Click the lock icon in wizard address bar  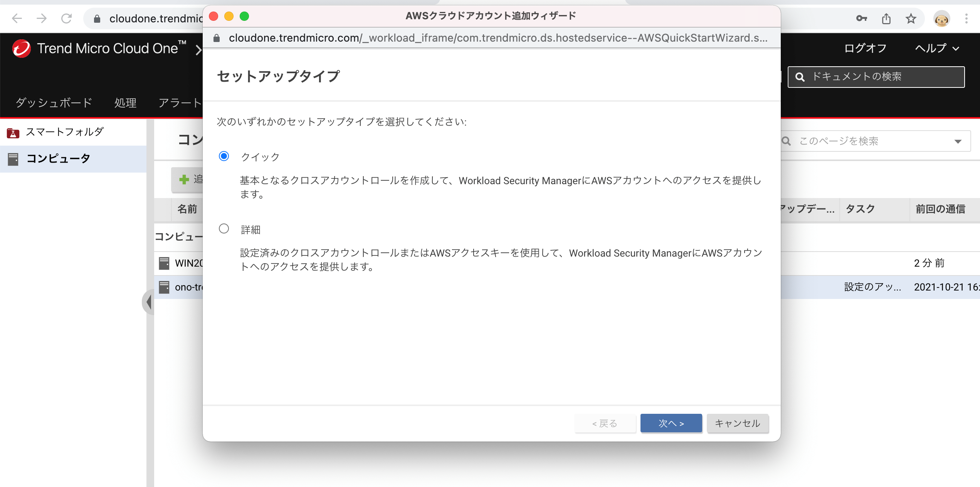coord(217,38)
